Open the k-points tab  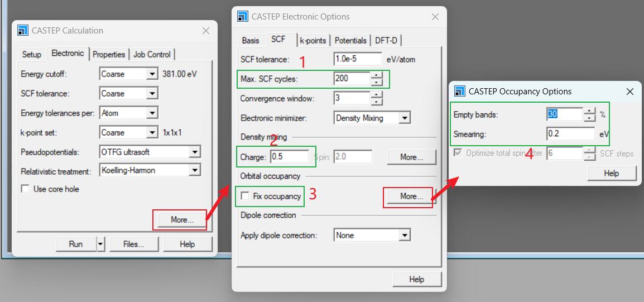[313, 40]
